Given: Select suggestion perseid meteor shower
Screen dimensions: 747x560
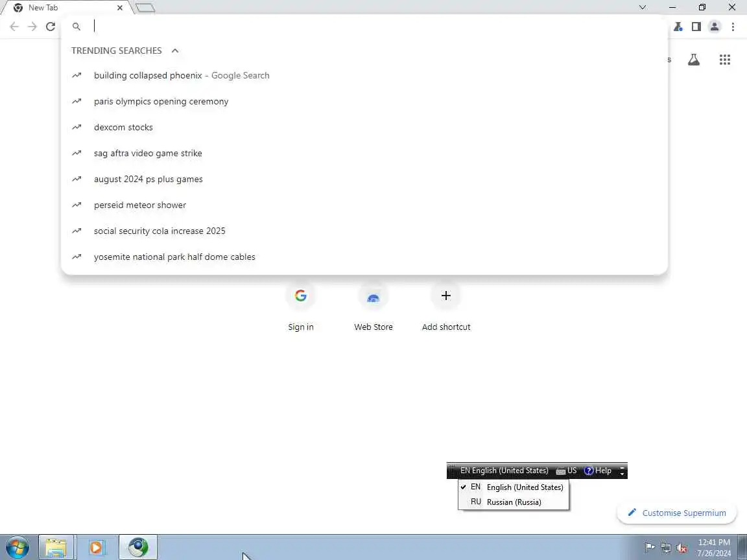Looking at the screenshot, I should tap(364, 205).
